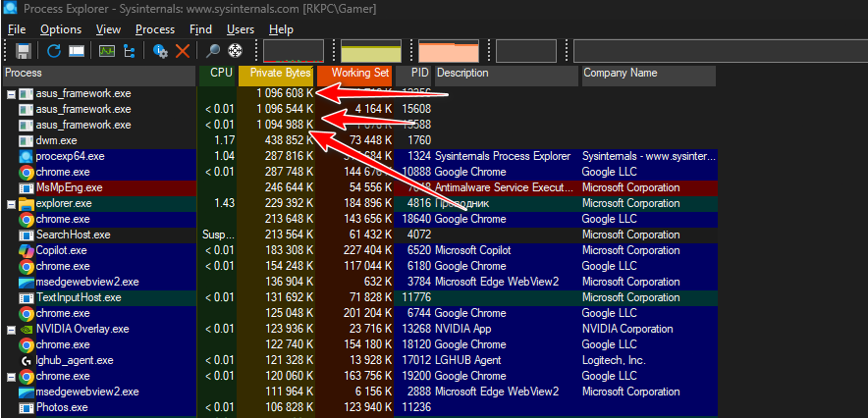Viewport: 868px width, 418px height.
Task: Select the procexp64.exe process row
Action: coord(359,156)
